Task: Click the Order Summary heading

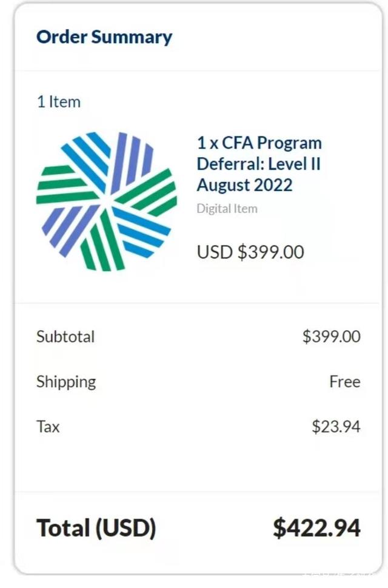Action: tap(104, 37)
